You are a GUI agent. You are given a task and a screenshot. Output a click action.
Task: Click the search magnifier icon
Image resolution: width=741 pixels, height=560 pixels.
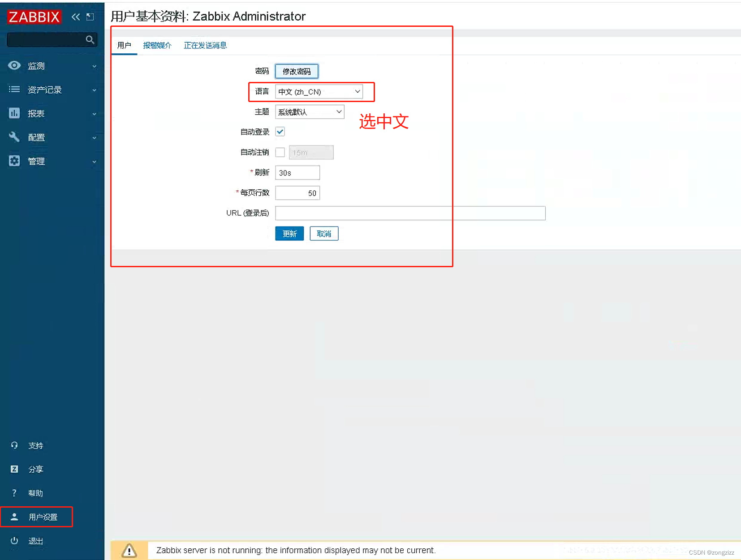90,40
